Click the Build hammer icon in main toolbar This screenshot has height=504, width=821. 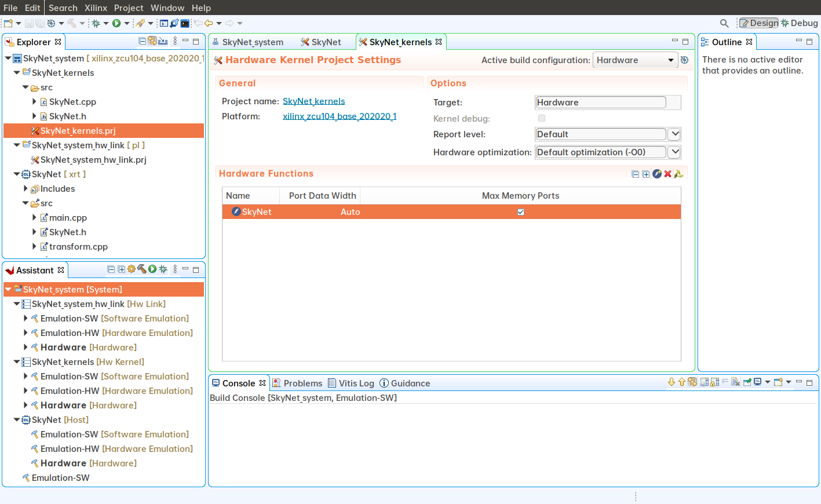(x=72, y=23)
